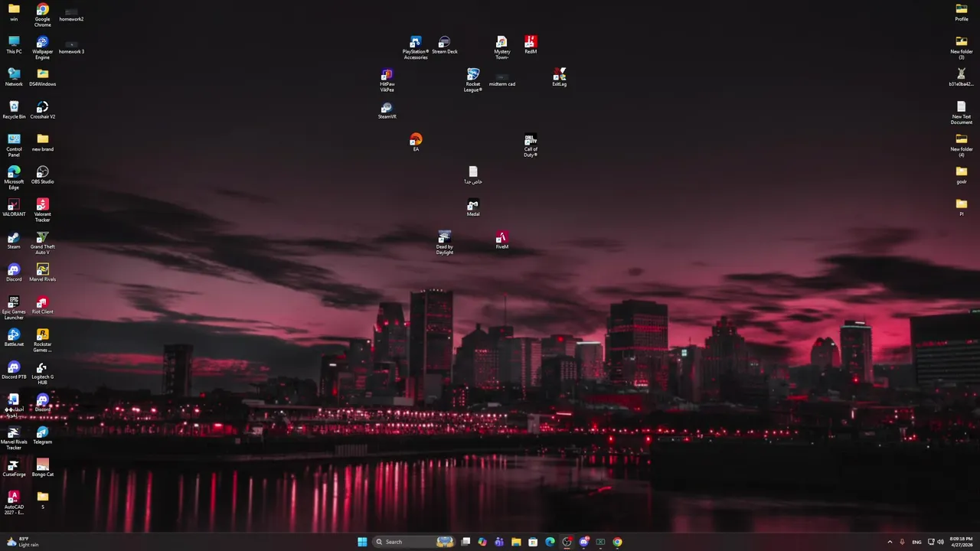Select the This PC icon
980x551 pixels.
pos(14,45)
